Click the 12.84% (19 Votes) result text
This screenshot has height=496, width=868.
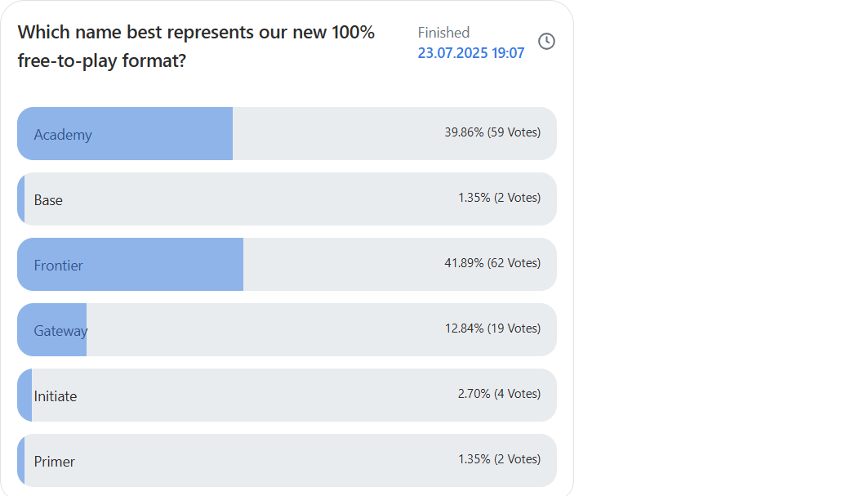(492, 328)
